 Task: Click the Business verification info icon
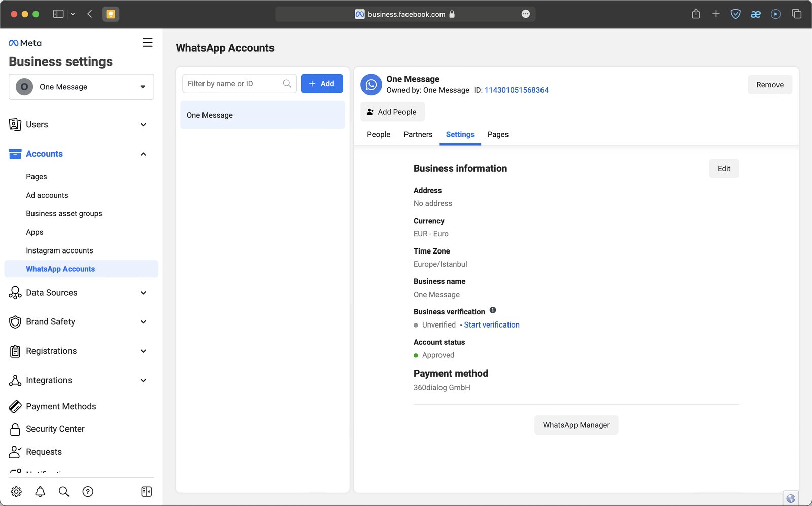[x=493, y=310]
